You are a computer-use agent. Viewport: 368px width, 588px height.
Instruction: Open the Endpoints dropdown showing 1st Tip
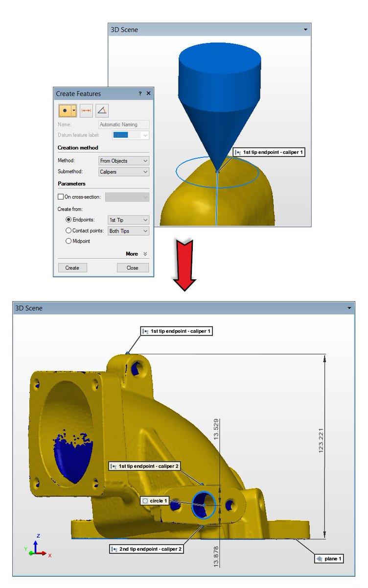(x=128, y=220)
